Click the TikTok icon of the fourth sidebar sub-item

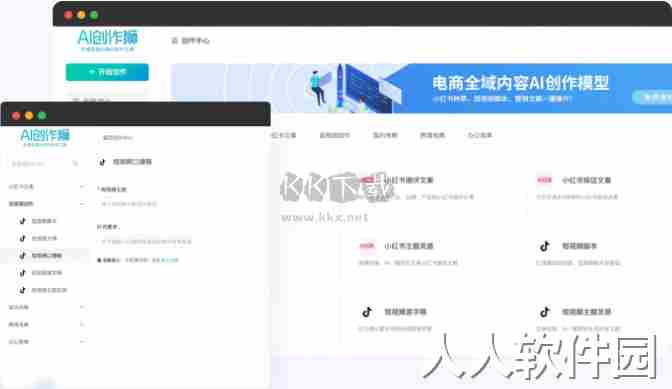pos(22,273)
